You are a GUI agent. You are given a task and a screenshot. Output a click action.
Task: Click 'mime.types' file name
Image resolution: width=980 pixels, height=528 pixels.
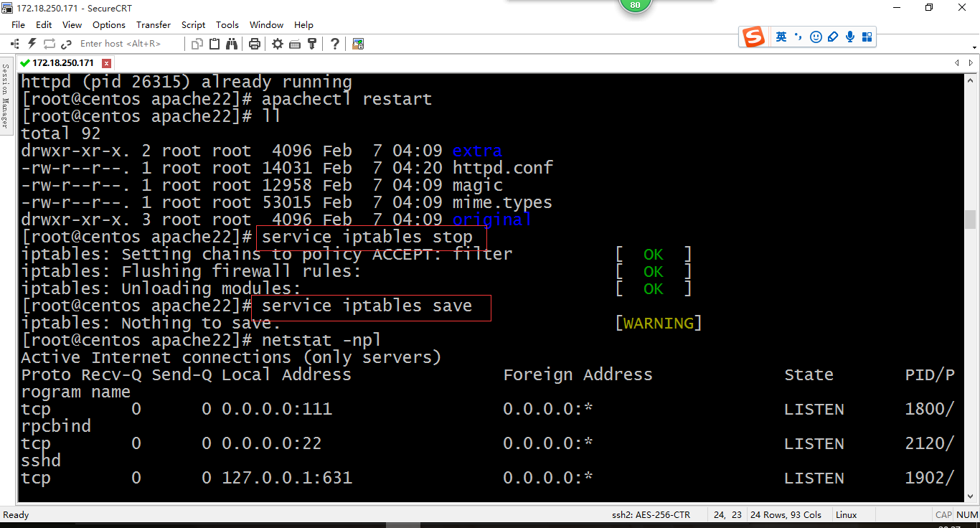tap(502, 203)
